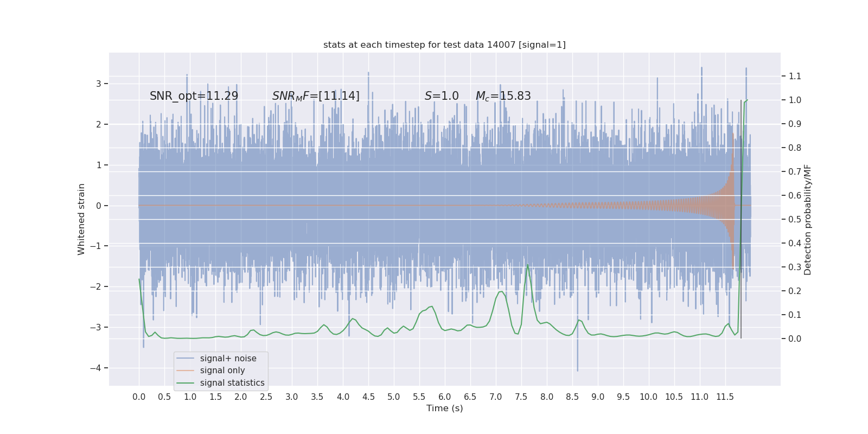Click the orange signal only legend line
868x434 pixels.
click(x=185, y=371)
